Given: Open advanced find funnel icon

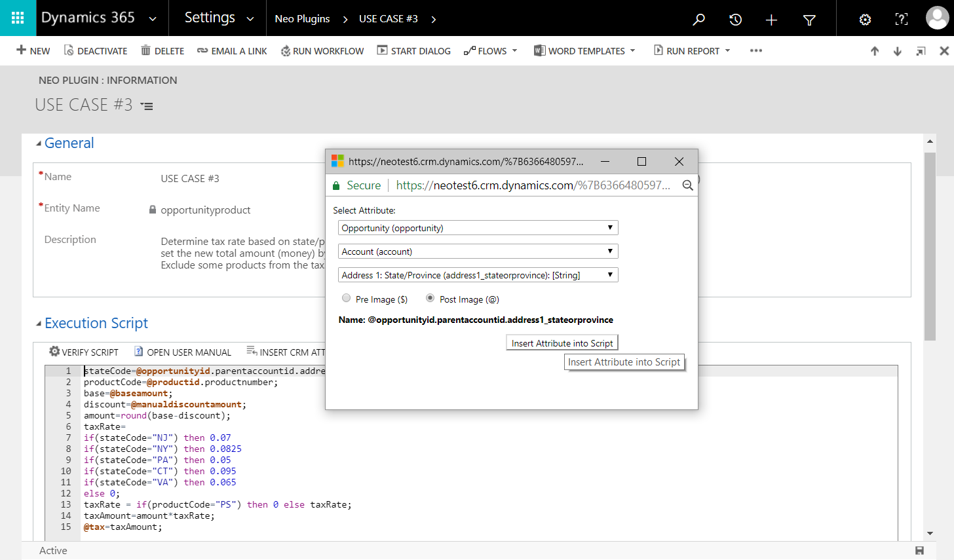Looking at the screenshot, I should (x=809, y=20).
